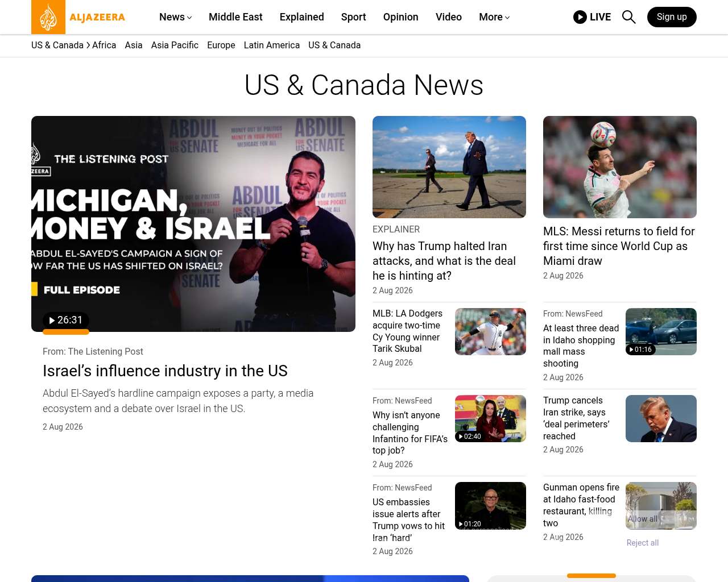Click the EXPLAINER label
The height and width of the screenshot is (582, 728).
click(396, 229)
